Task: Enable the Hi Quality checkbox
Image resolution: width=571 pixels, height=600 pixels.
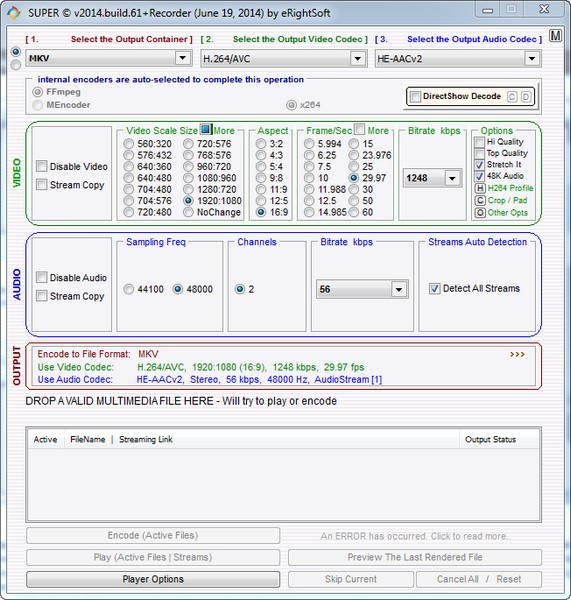Action: pos(479,142)
